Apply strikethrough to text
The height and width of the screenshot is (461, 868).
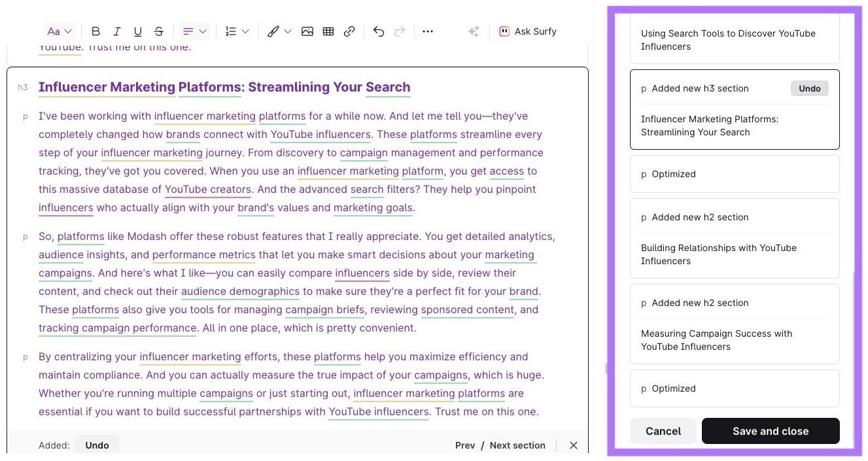159,31
